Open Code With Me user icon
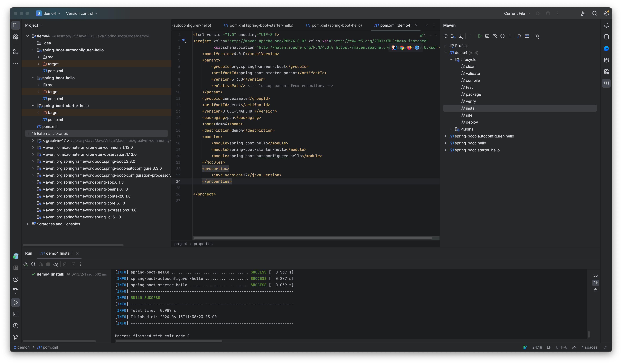The width and height of the screenshot is (622, 364). [583, 14]
